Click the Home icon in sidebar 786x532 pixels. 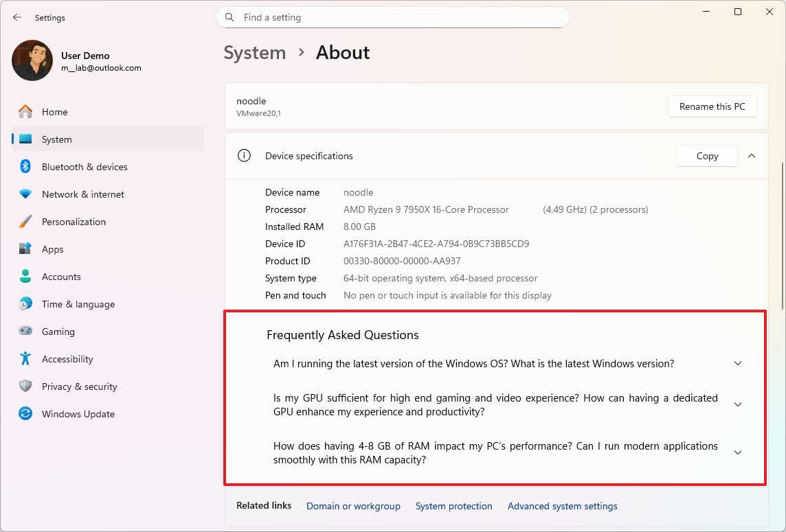coord(25,112)
